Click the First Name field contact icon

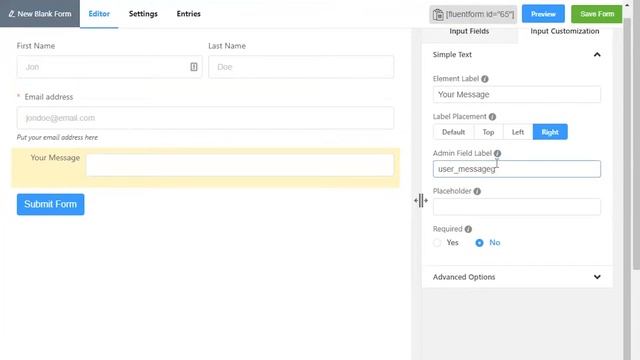(194, 67)
